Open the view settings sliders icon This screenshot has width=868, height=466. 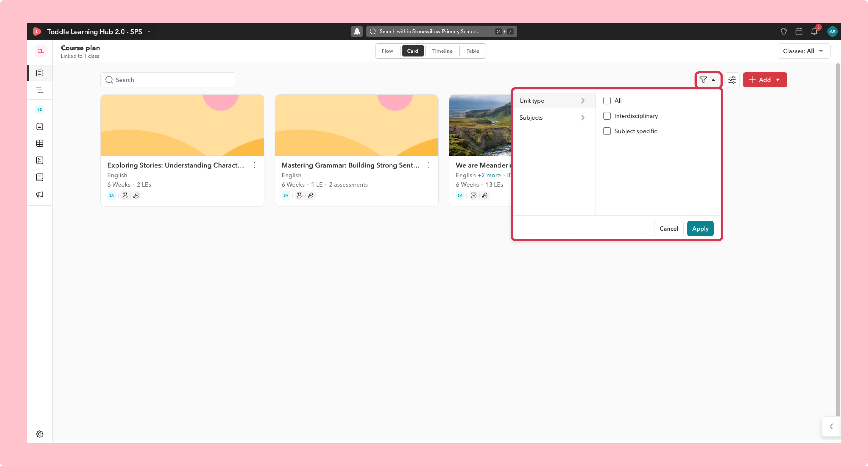(x=732, y=80)
